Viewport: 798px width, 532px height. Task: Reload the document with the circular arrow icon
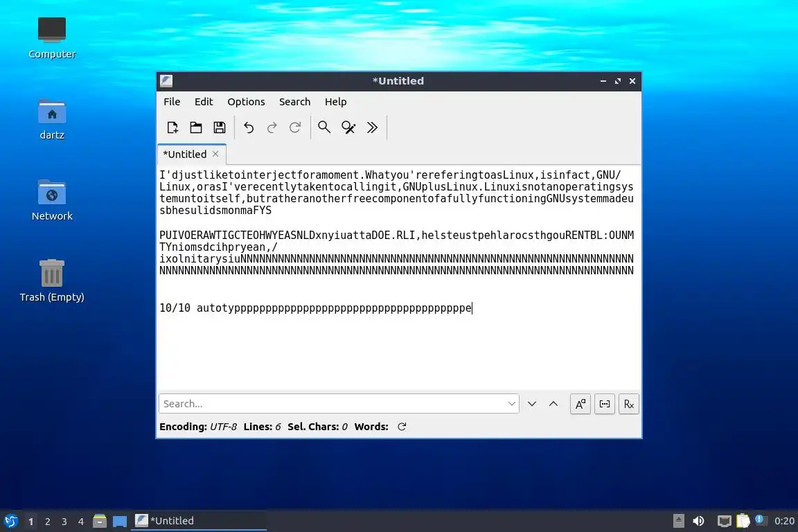pos(295,127)
